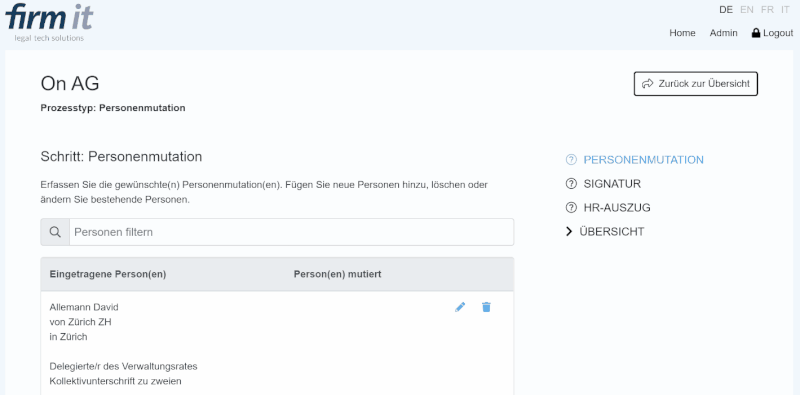Open the Home menu item

click(682, 33)
